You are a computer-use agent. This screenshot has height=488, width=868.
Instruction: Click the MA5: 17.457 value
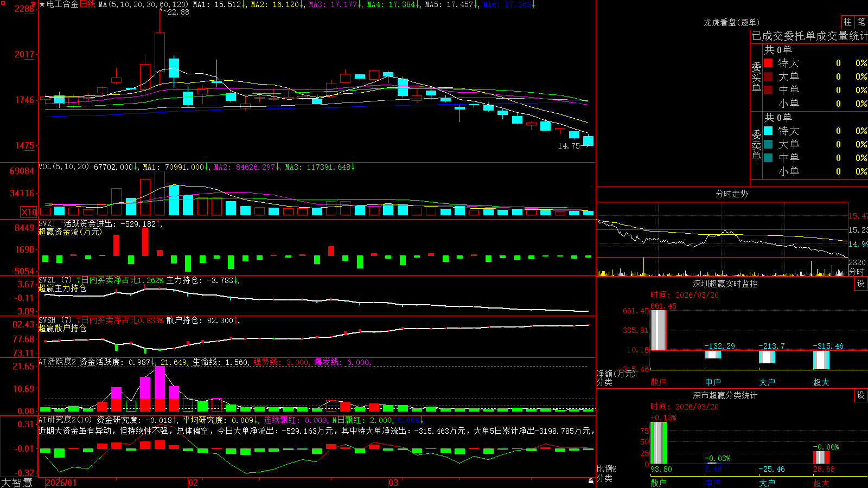[x=451, y=4]
